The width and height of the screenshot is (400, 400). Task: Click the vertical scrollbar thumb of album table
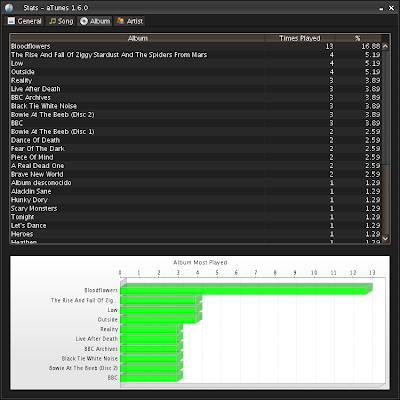pos(385,107)
